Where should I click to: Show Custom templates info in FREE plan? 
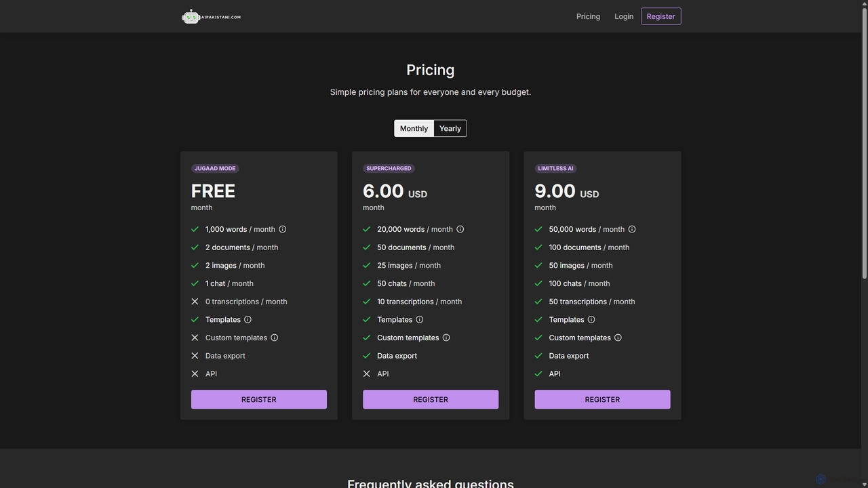pyautogui.click(x=275, y=338)
